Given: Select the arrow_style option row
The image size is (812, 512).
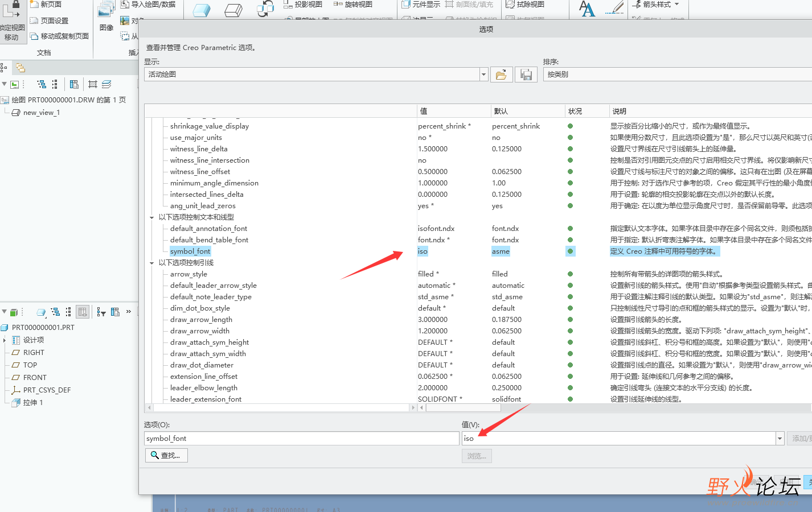Looking at the screenshot, I should point(188,274).
